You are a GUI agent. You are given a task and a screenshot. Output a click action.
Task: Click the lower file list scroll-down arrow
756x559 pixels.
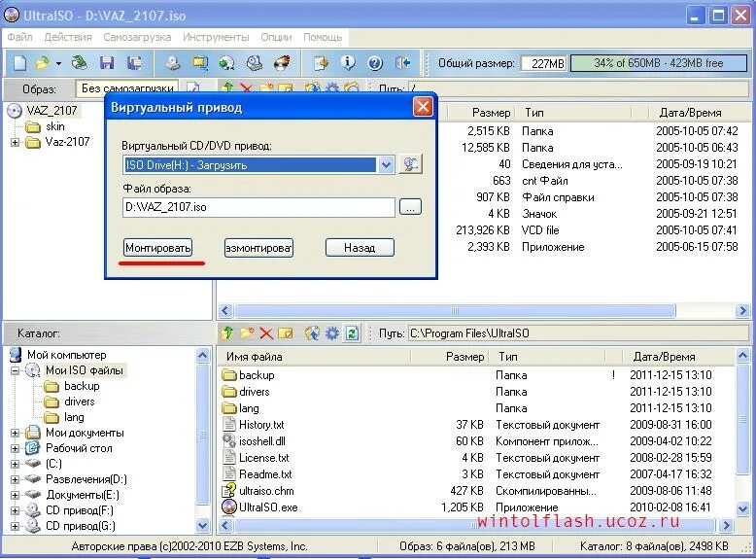point(743,508)
